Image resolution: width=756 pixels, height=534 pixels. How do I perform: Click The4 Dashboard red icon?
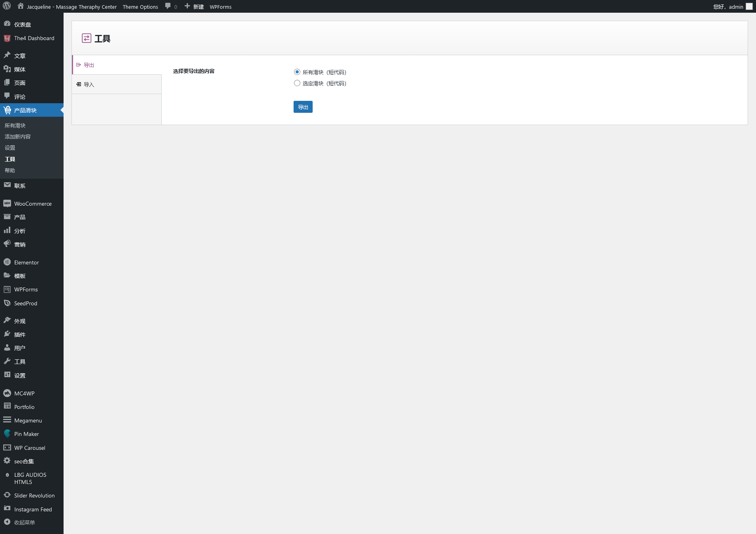tap(7, 38)
